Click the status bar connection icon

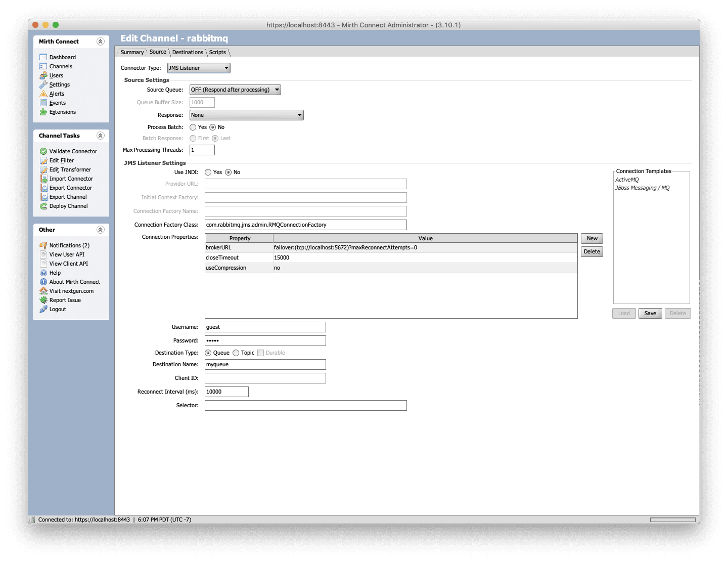tap(32, 520)
